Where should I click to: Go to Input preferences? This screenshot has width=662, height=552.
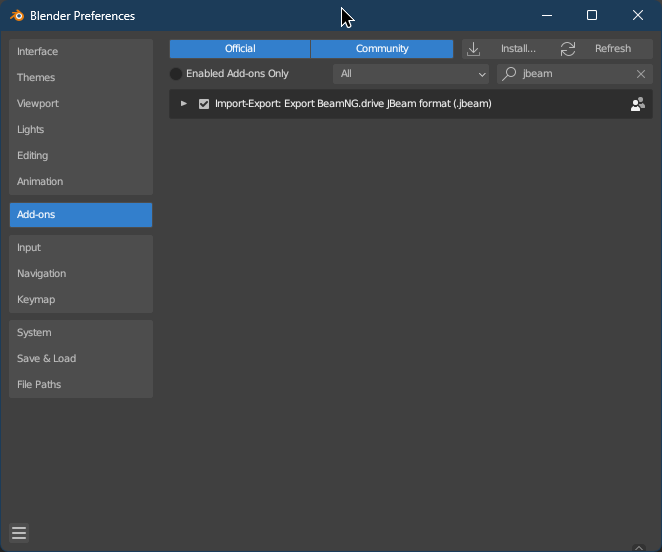[81, 247]
